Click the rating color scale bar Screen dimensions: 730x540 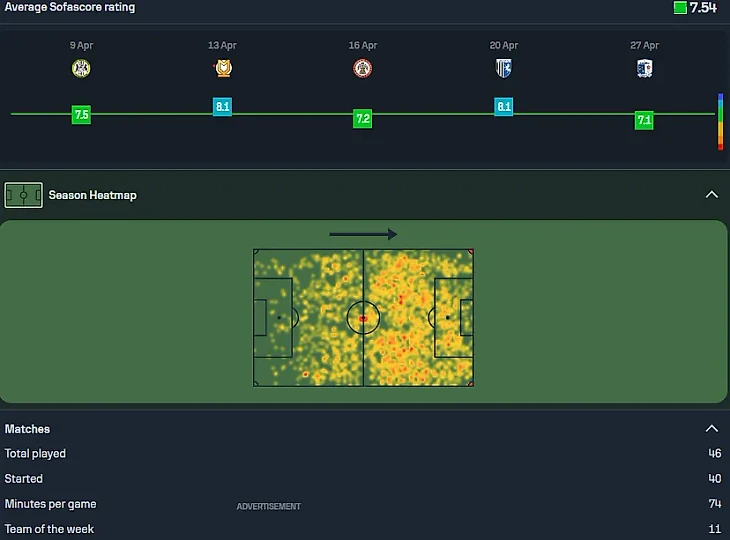point(720,122)
